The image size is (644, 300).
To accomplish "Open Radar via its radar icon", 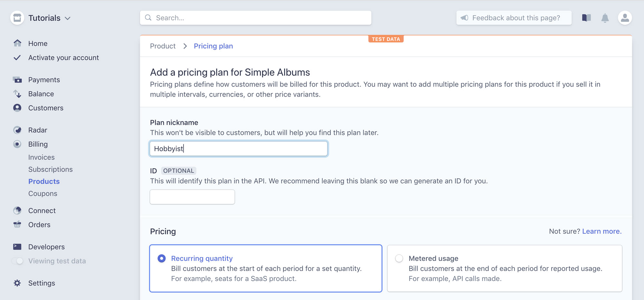I will tap(17, 130).
